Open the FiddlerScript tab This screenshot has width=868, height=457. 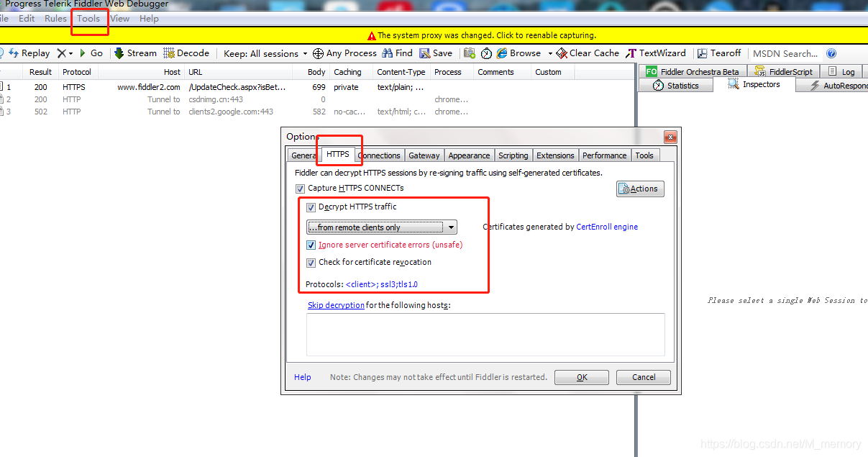point(784,71)
